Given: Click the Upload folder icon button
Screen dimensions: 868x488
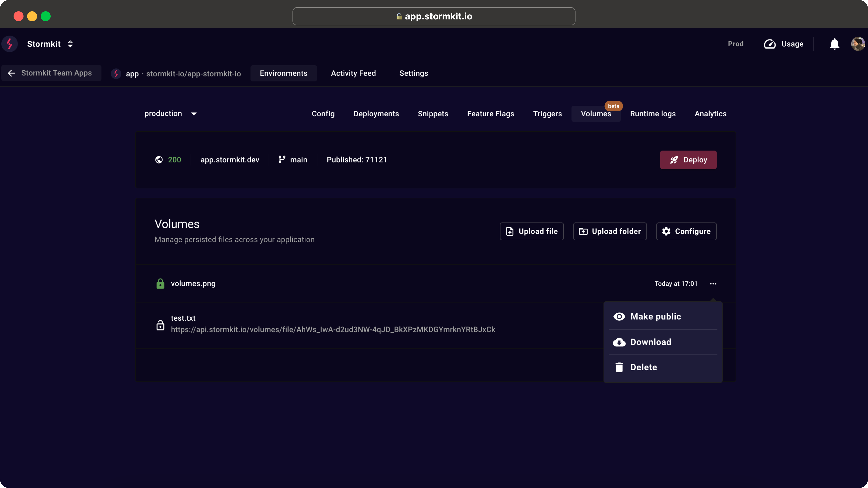Looking at the screenshot, I should coord(583,231).
